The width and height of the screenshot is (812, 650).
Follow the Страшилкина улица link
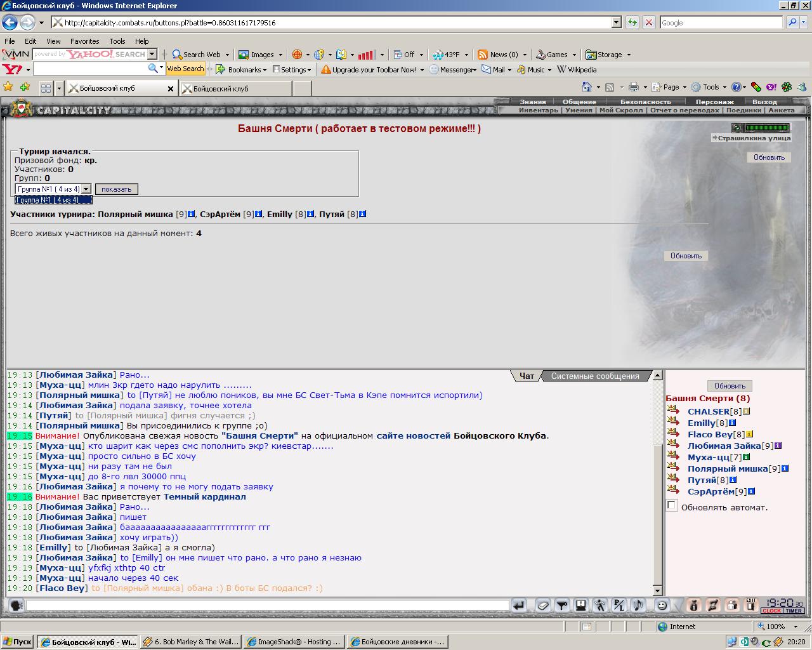coord(751,138)
